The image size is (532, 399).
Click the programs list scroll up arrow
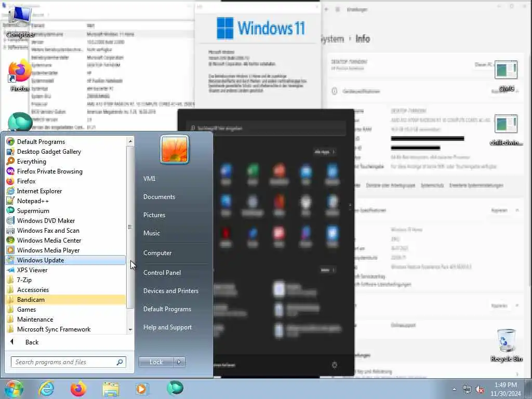tap(130, 141)
